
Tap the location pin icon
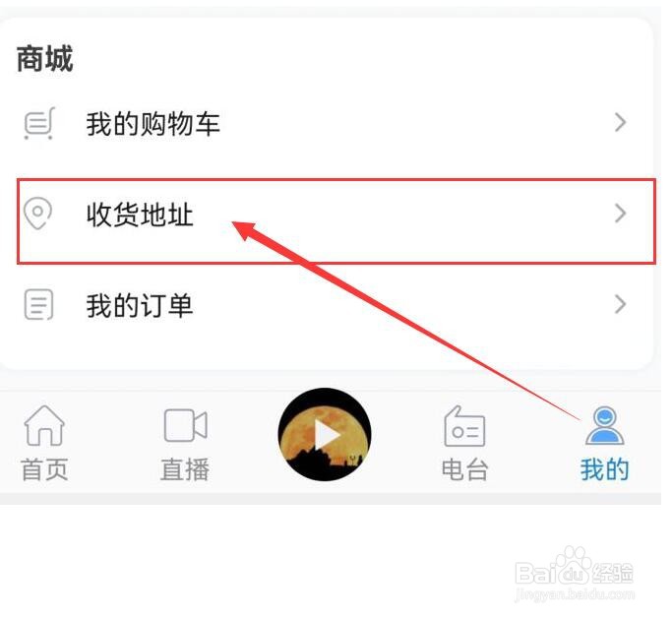pos(37,213)
